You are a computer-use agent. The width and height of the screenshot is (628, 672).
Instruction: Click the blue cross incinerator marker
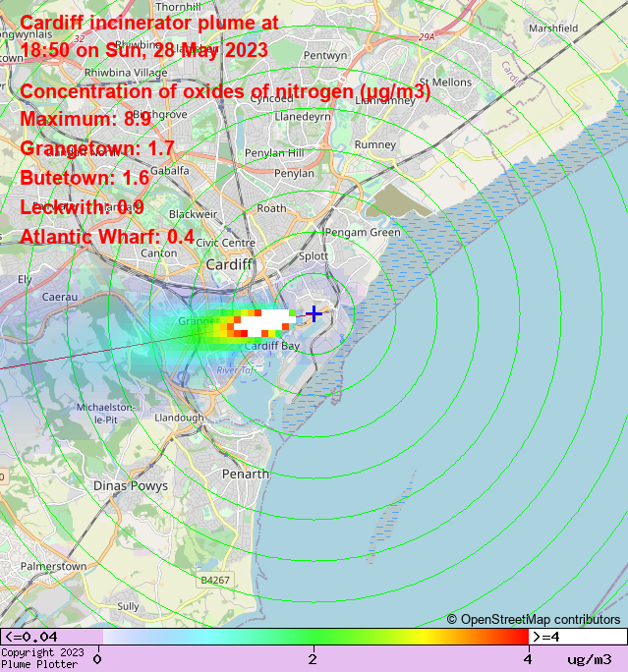pos(314,313)
